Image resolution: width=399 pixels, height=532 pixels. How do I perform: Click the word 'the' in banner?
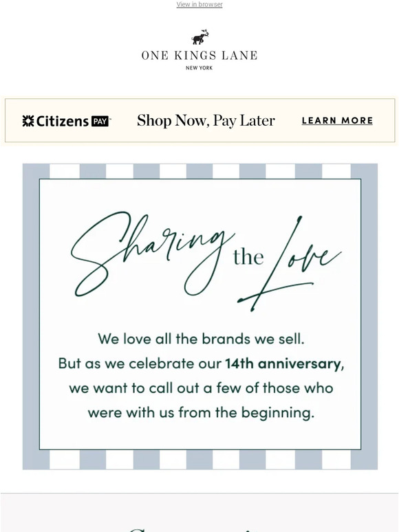click(248, 257)
